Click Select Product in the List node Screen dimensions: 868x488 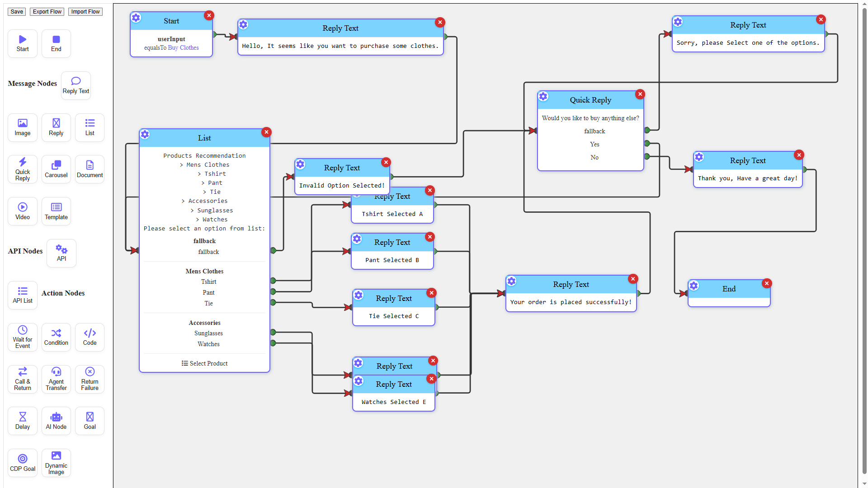click(204, 363)
